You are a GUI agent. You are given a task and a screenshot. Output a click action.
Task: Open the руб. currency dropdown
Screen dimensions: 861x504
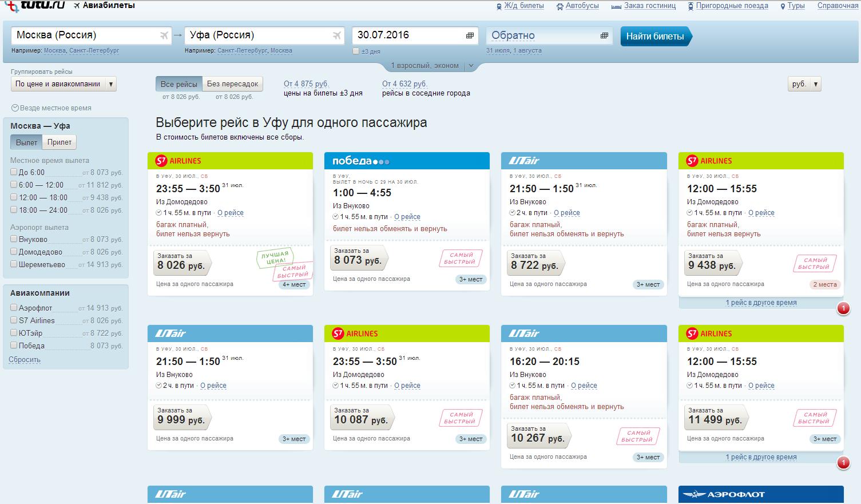tap(804, 84)
